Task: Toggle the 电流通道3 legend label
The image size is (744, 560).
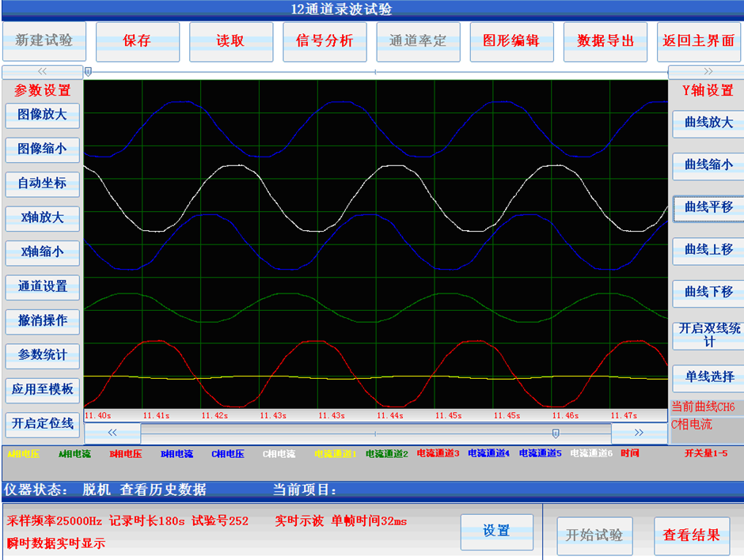Action: [438, 454]
